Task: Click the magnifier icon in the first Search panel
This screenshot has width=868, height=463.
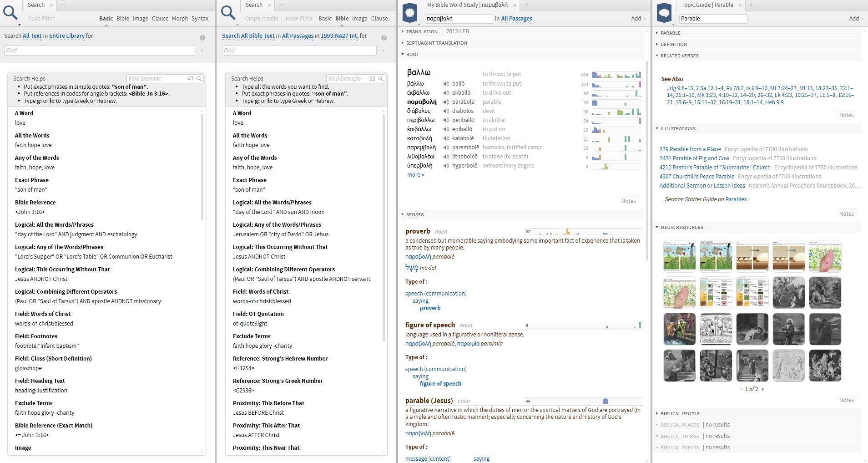Action: (10, 12)
